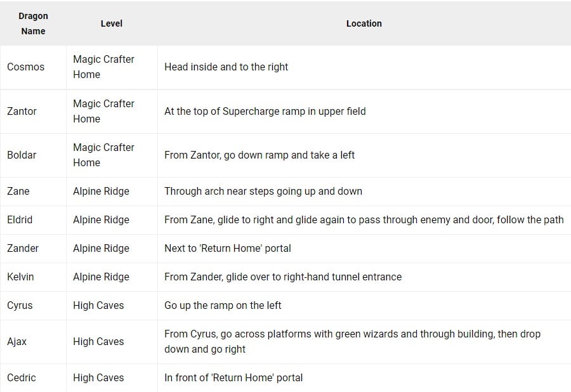The image size is (571, 392).
Task: Click the High Caves level for Cedric
Action: (98, 377)
